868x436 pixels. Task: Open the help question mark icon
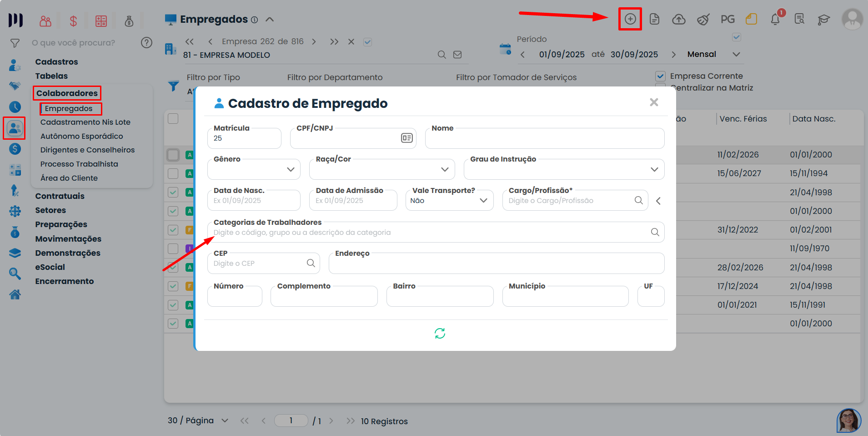[146, 43]
